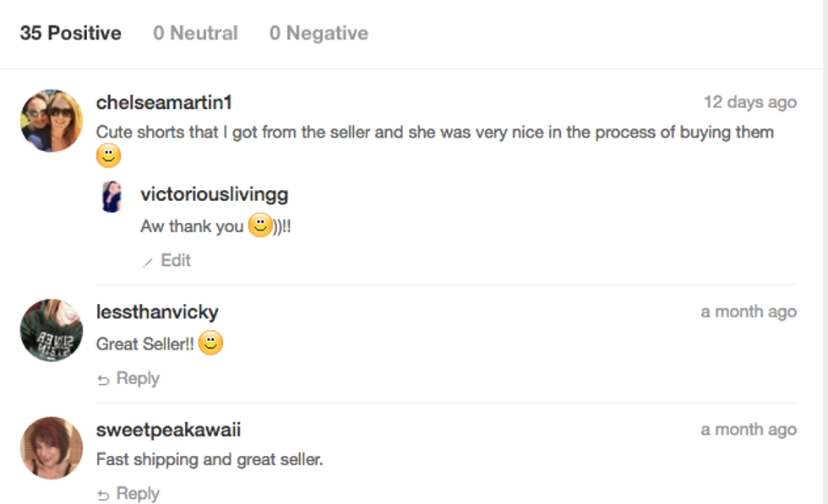Click reply arrow icon under sweetpeakawaii's review
Viewport: 828px width, 504px height.
point(103,495)
